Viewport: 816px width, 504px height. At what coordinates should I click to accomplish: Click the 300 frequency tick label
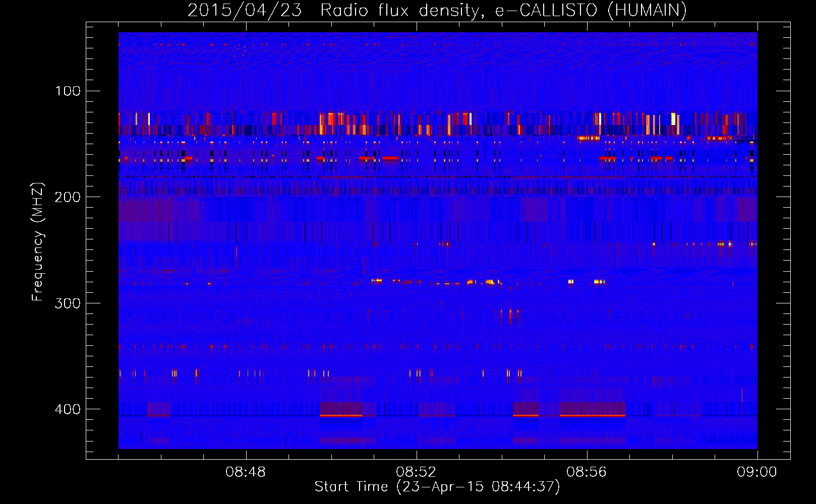(68, 303)
